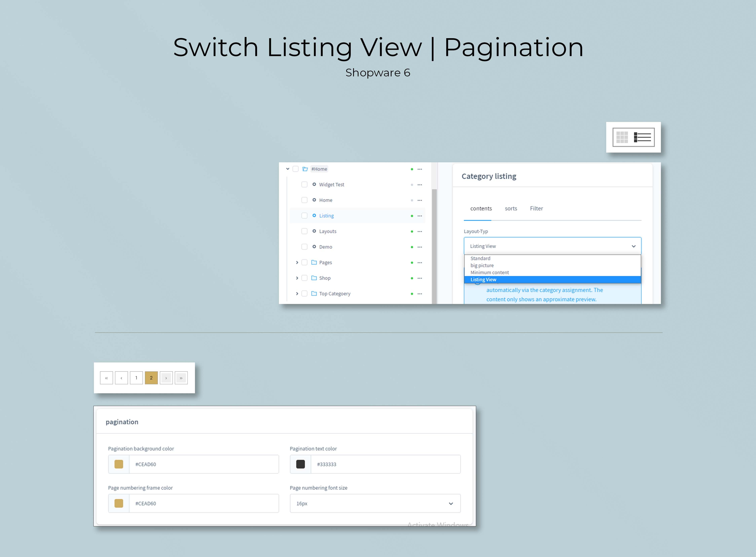The image size is (756, 557).
Task: Click the #Home folder icon
Action: click(x=305, y=169)
